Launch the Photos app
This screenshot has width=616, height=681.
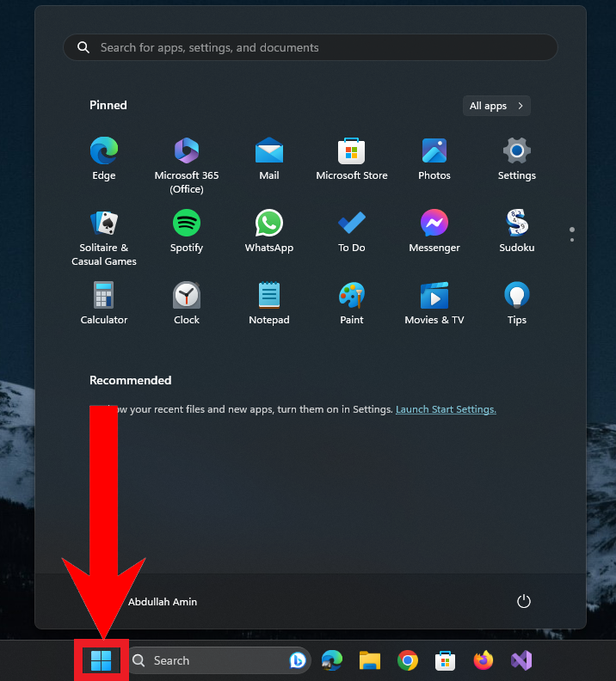click(x=434, y=158)
